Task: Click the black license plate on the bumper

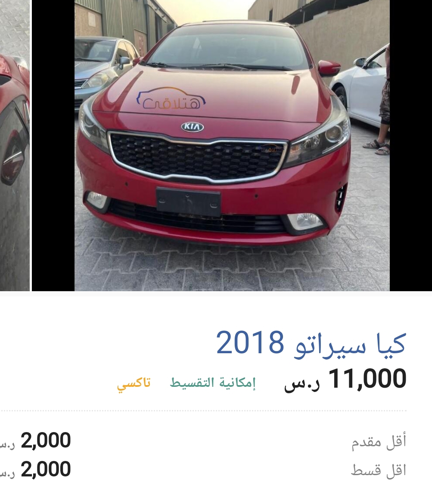Action: pyautogui.click(x=188, y=202)
